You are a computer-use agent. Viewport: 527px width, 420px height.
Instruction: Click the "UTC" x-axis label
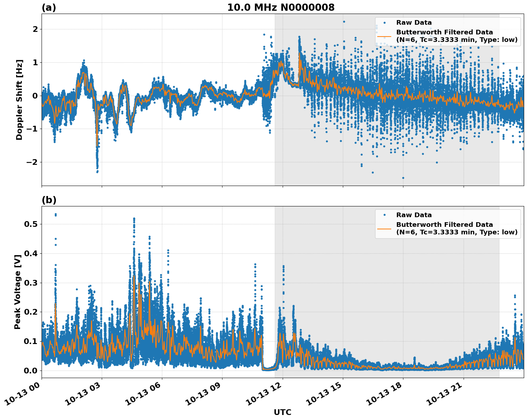tap(282, 412)
